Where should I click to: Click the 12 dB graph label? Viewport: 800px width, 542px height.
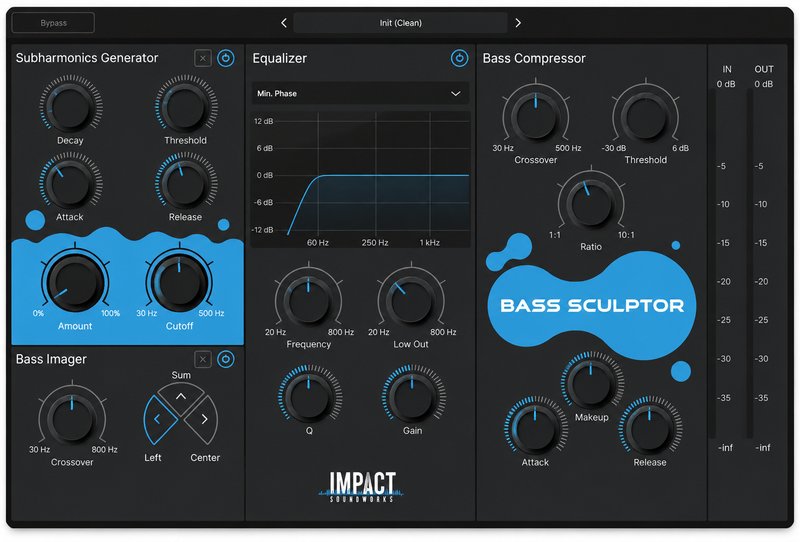(263, 121)
